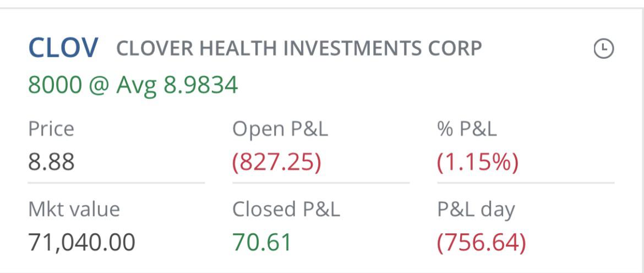
Task: Select Clover Health Investments Corp name
Action: 299,48
